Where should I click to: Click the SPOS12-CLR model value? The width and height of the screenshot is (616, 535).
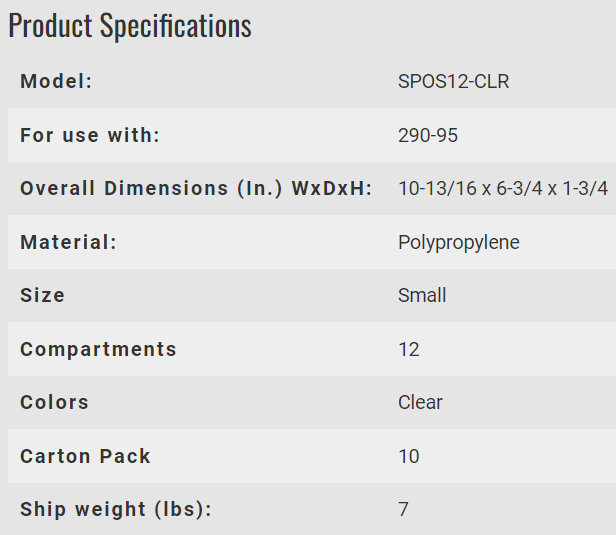click(453, 82)
